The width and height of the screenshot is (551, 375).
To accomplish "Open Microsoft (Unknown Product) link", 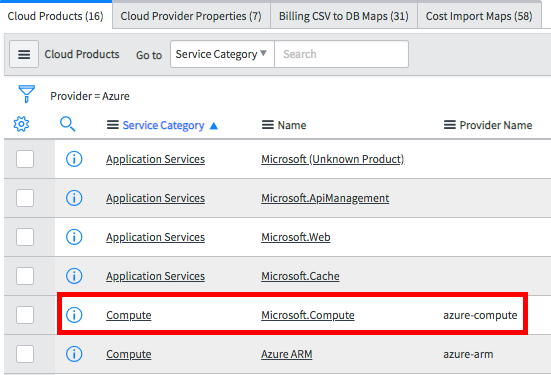I will [x=333, y=159].
